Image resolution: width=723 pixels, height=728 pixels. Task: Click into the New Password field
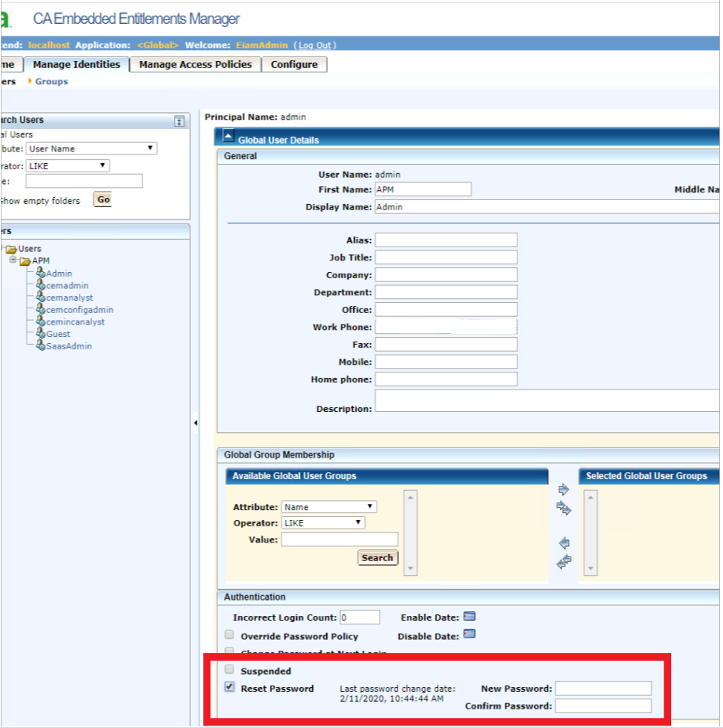point(603,689)
